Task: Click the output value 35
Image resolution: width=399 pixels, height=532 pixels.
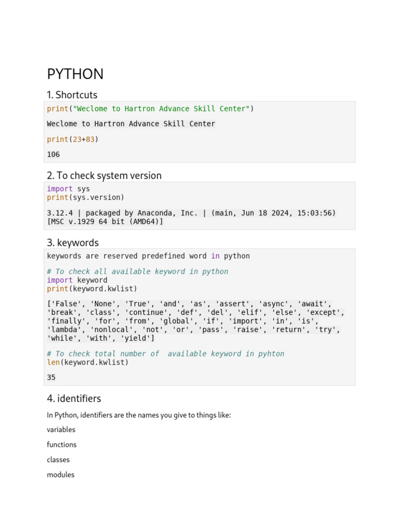Action: coord(51,377)
